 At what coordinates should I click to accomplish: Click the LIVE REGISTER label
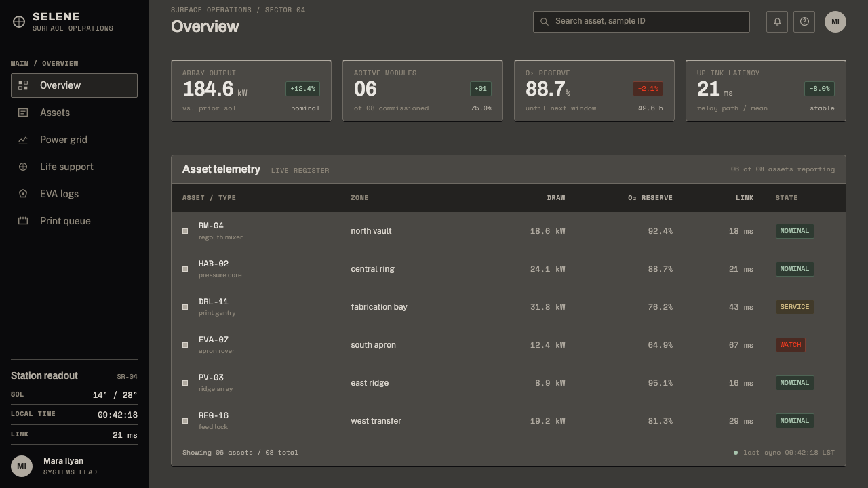[300, 171]
